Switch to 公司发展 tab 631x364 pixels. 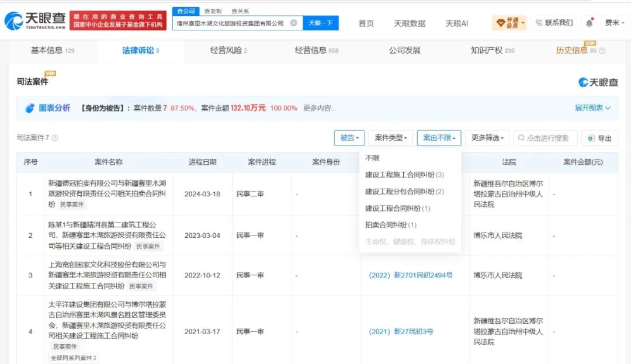pyautogui.click(x=404, y=50)
